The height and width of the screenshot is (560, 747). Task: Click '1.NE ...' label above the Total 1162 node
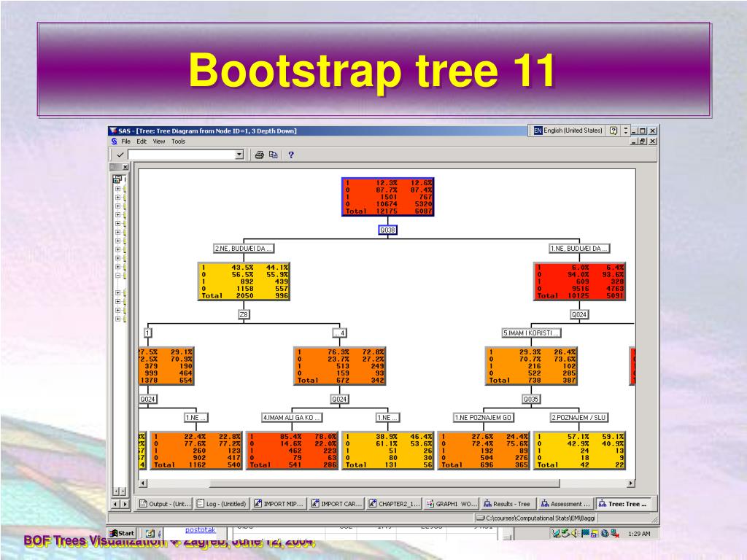(x=196, y=418)
